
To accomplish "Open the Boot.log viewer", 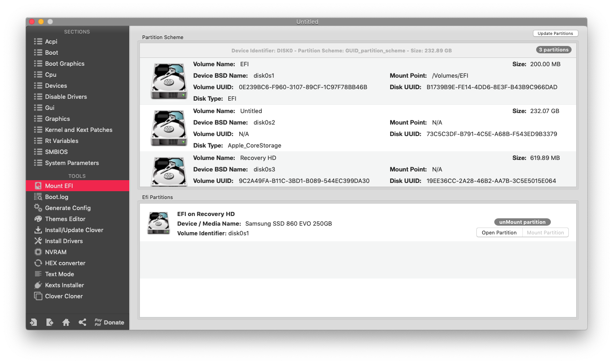I will (x=56, y=197).
